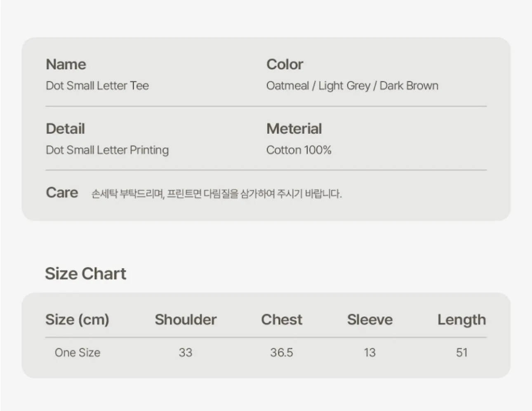Image resolution: width=532 pixels, height=411 pixels.
Task: Select the "Cotton 100%" material text
Action: coord(299,150)
